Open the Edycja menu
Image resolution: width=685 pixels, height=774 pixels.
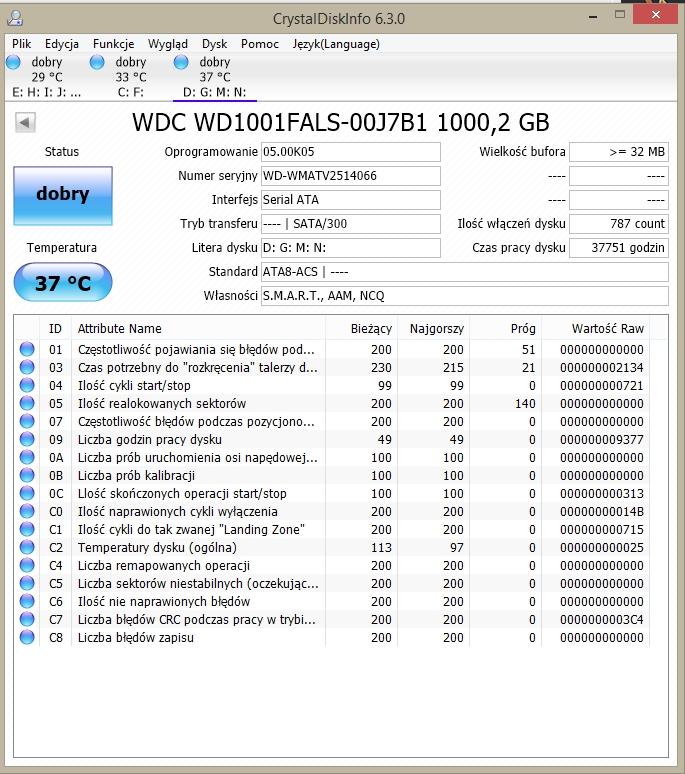pos(62,44)
